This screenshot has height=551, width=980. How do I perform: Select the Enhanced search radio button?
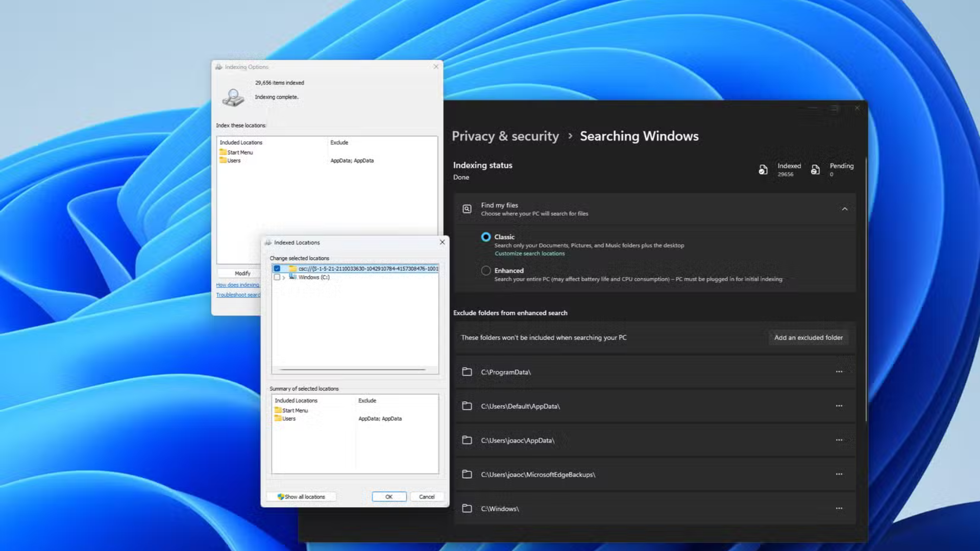tap(486, 270)
